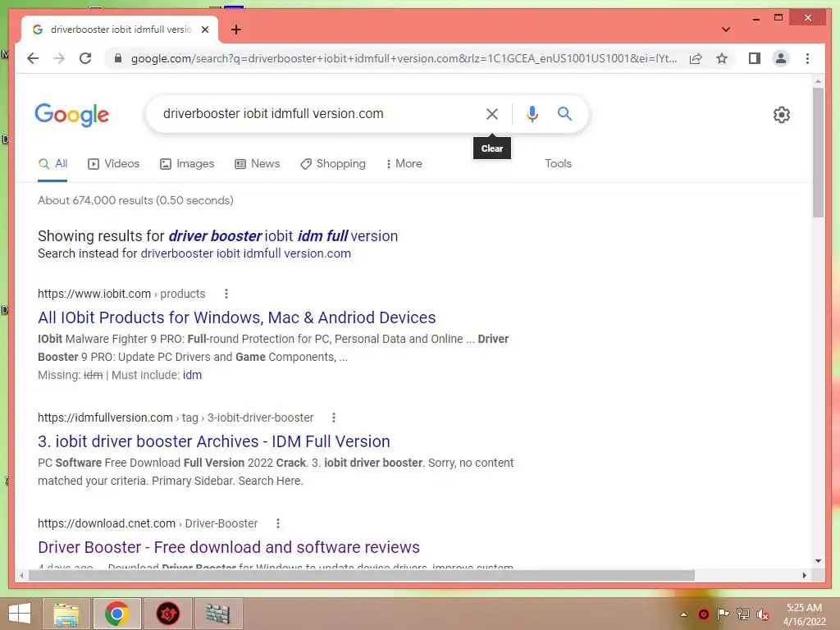Open Chrome side panel
This screenshot has height=630, width=840.
tap(755, 58)
